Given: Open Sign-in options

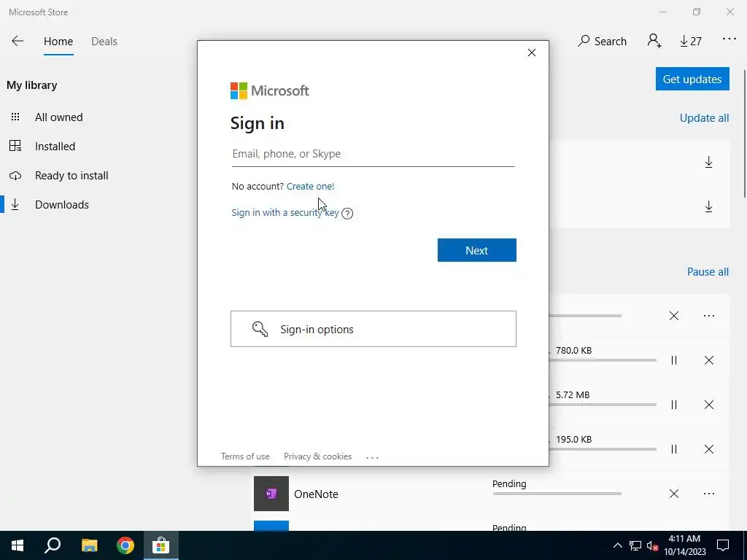Looking at the screenshot, I should [x=373, y=329].
